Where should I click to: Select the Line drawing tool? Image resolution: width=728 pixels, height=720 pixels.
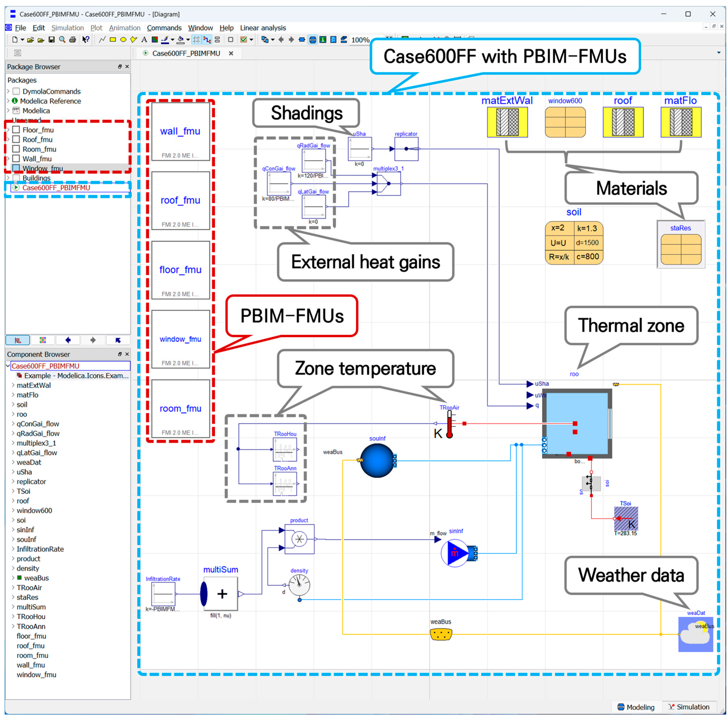tap(102, 39)
